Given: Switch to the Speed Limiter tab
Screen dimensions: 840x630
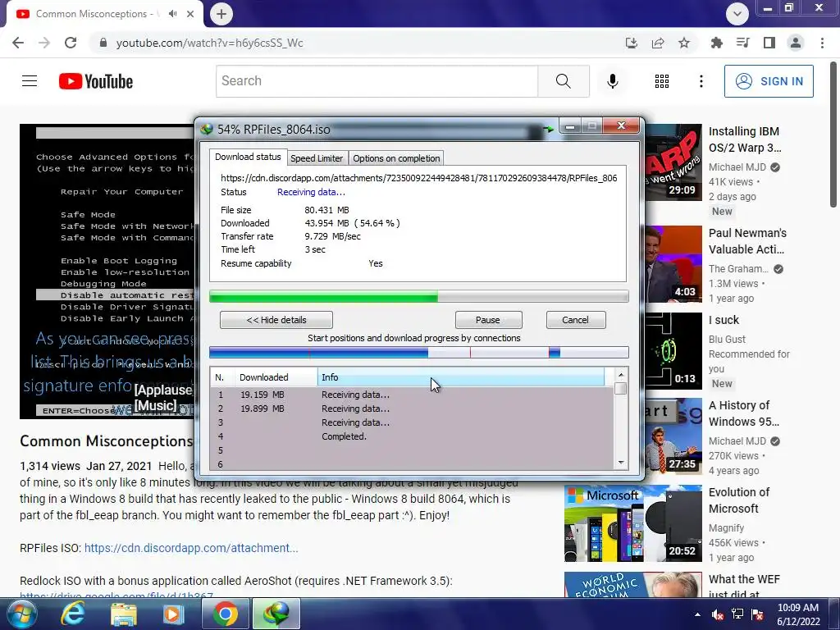Looking at the screenshot, I should [x=316, y=158].
